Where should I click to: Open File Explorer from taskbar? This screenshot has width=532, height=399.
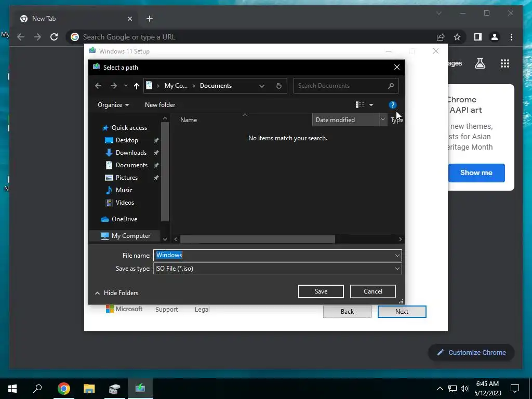(x=89, y=388)
